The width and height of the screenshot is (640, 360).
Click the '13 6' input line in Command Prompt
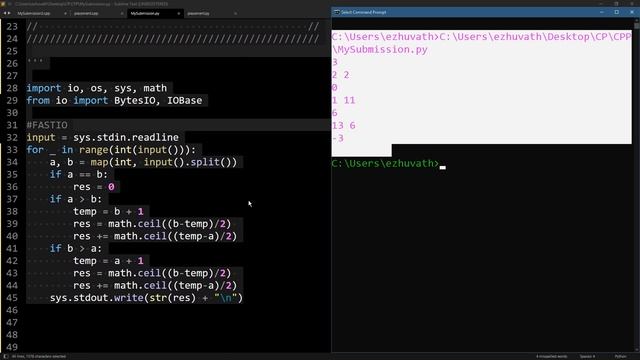click(x=343, y=126)
